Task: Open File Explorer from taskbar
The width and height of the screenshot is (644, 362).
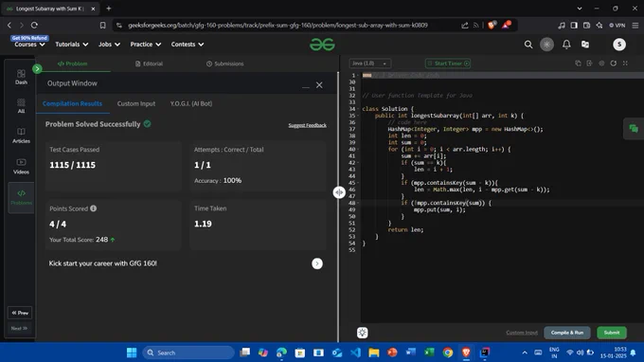Action: pos(374,353)
